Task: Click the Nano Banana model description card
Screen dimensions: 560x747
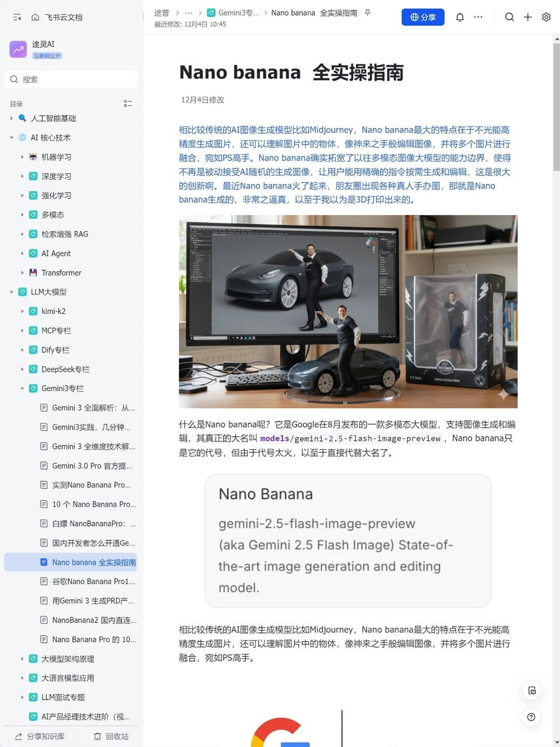Action: pos(348,541)
